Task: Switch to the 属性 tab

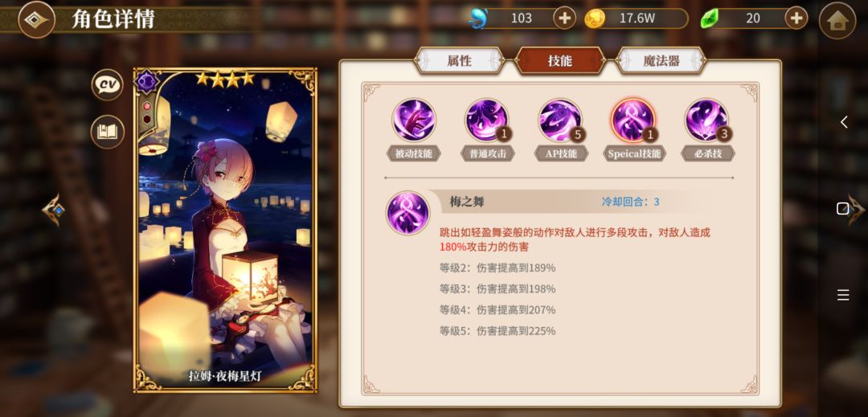Action: (x=460, y=61)
